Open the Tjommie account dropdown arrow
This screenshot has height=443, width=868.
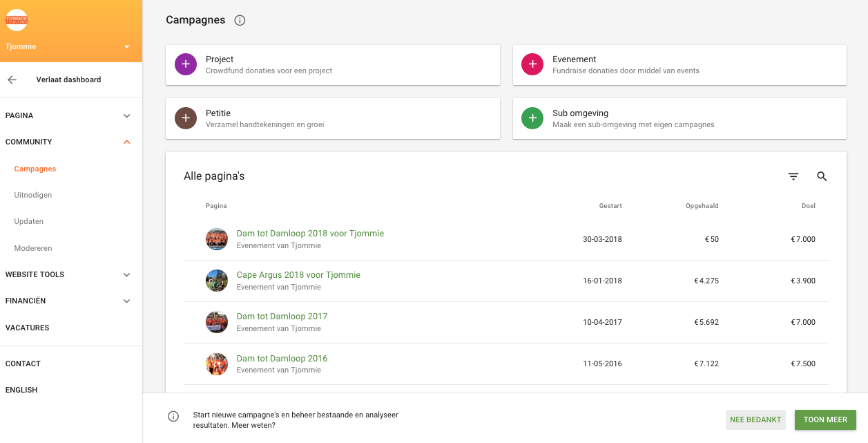(x=127, y=47)
